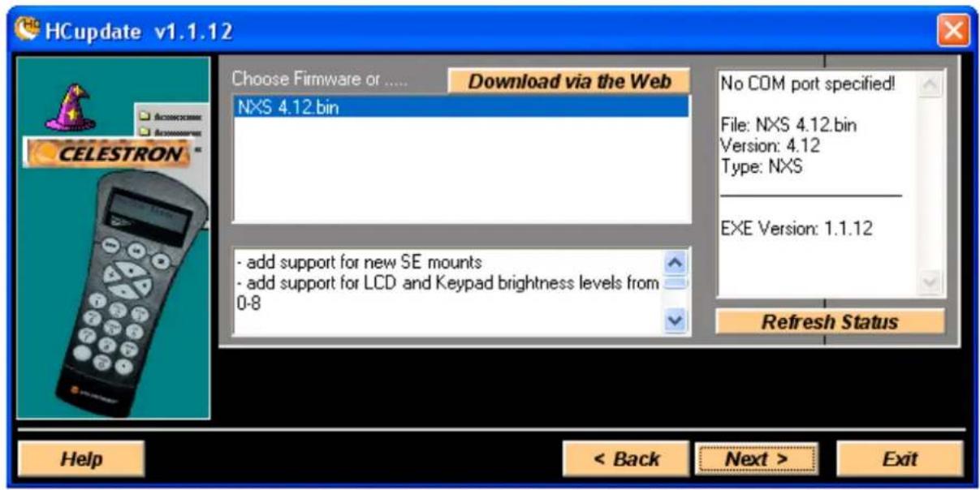The image size is (980, 490).
Task: Click 'No COM port specified!' status text
Action: [x=809, y=84]
